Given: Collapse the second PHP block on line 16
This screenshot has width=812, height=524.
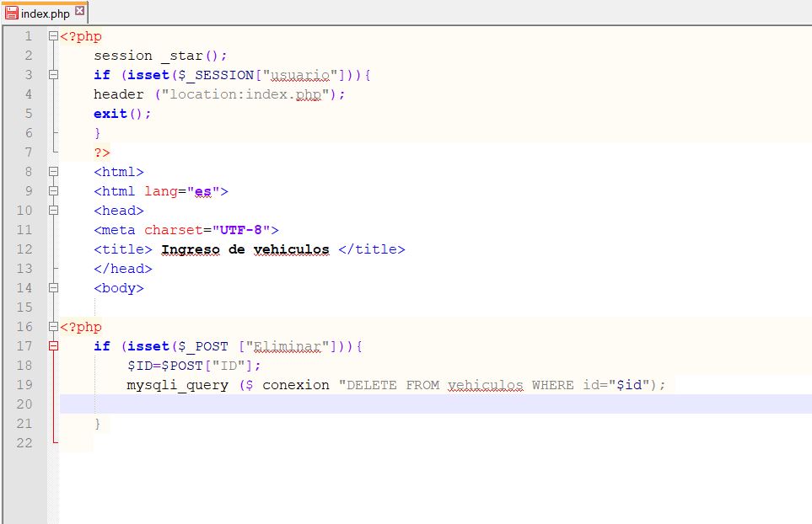Looking at the screenshot, I should click(x=54, y=327).
